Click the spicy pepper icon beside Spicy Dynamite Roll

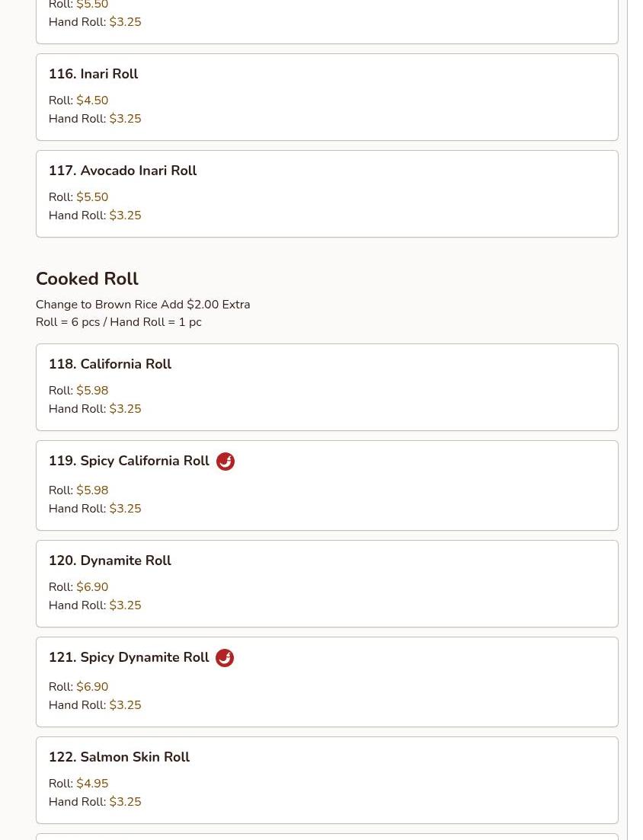pyautogui.click(x=225, y=658)
